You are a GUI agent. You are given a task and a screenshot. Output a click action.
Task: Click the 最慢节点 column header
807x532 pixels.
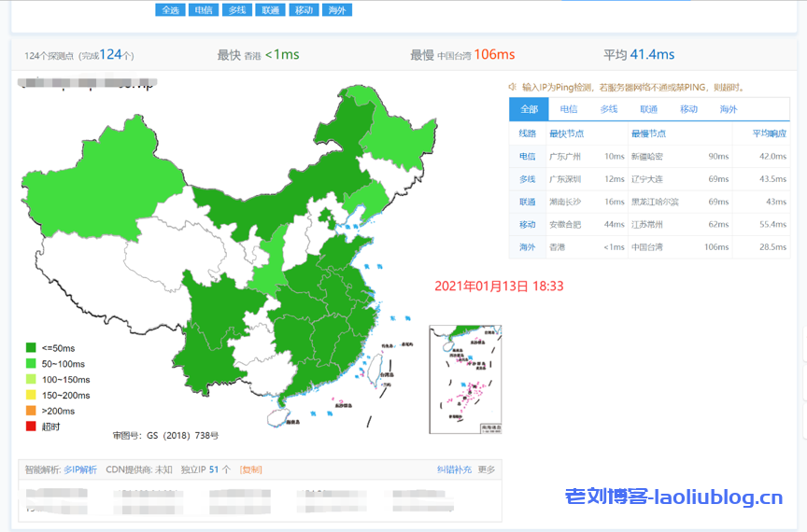point(648,133)
